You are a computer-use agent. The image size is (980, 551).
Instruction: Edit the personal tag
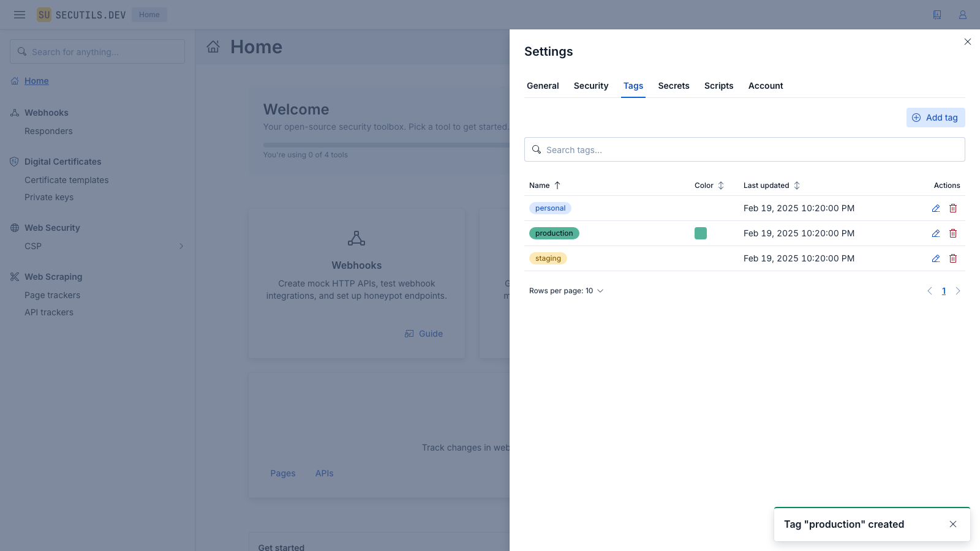[x=936, y=208]
